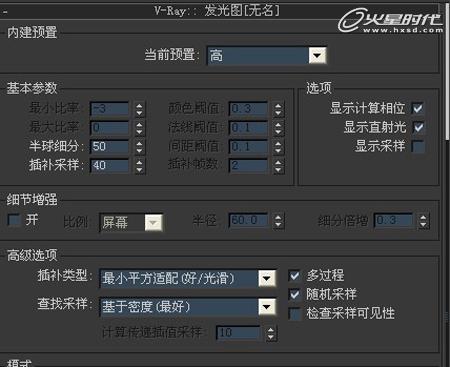The image size is (450, 367).
Task: Adjust the 间距阈值 spinner arrows
Action: pyautogui.click(x=278, y=147)
